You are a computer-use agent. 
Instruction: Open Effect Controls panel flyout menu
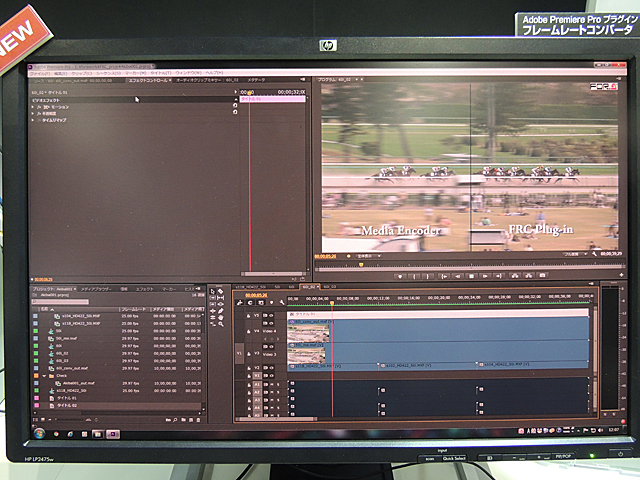[x=303, y=80]
